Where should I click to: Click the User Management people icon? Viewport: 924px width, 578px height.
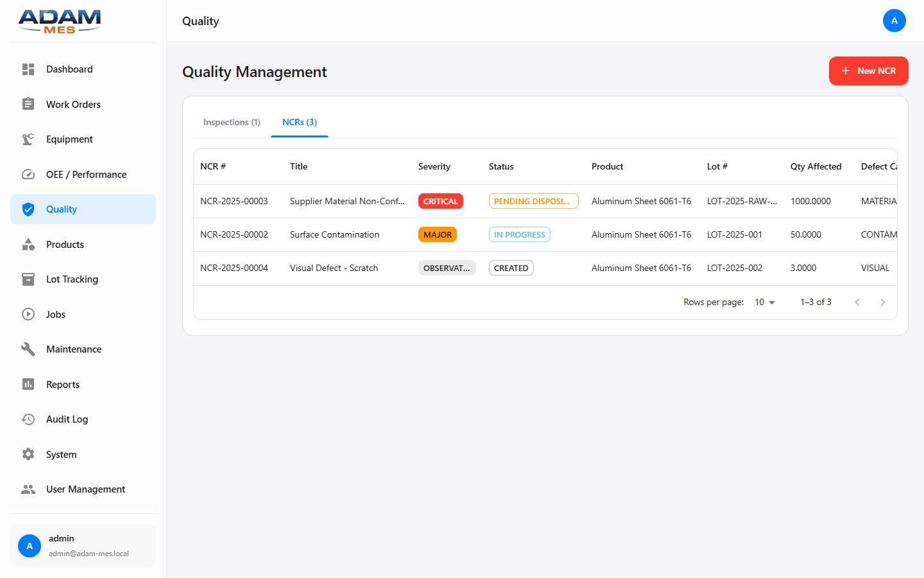click(28, 489)
